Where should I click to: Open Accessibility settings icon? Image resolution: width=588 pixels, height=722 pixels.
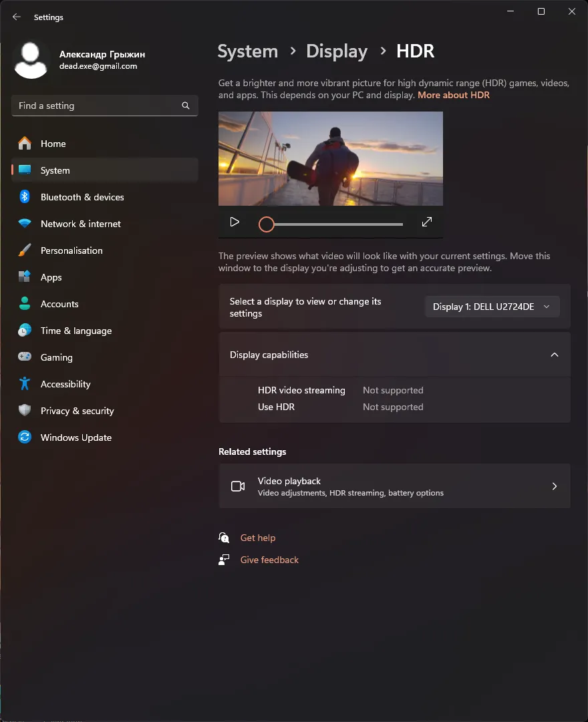(x=25, y=384)
